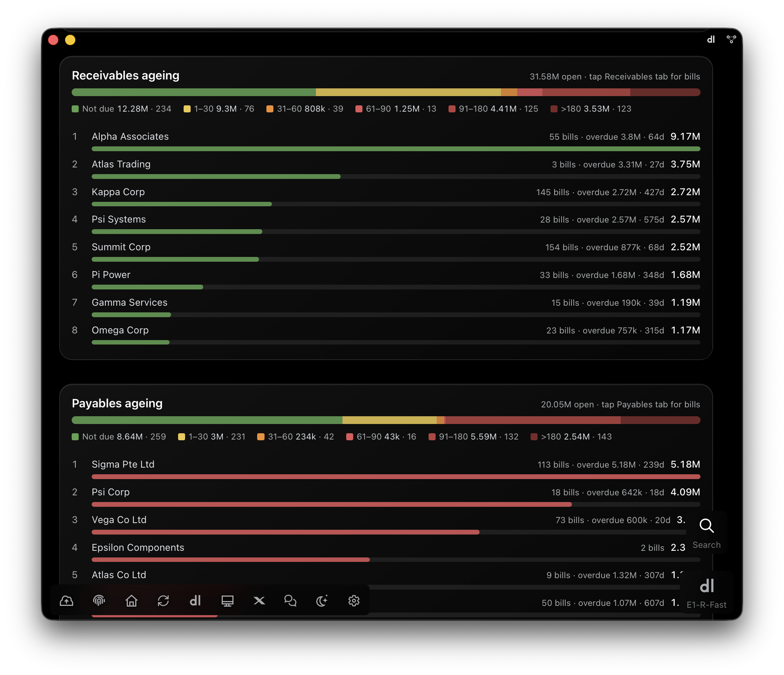Click the refresh sync arrows icon

(x=163, y=601)
